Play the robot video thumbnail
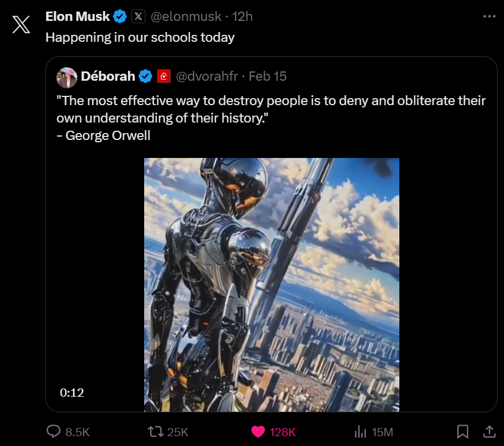The width and height of the screenshot is (504, 446). click(x=271, y=285)
